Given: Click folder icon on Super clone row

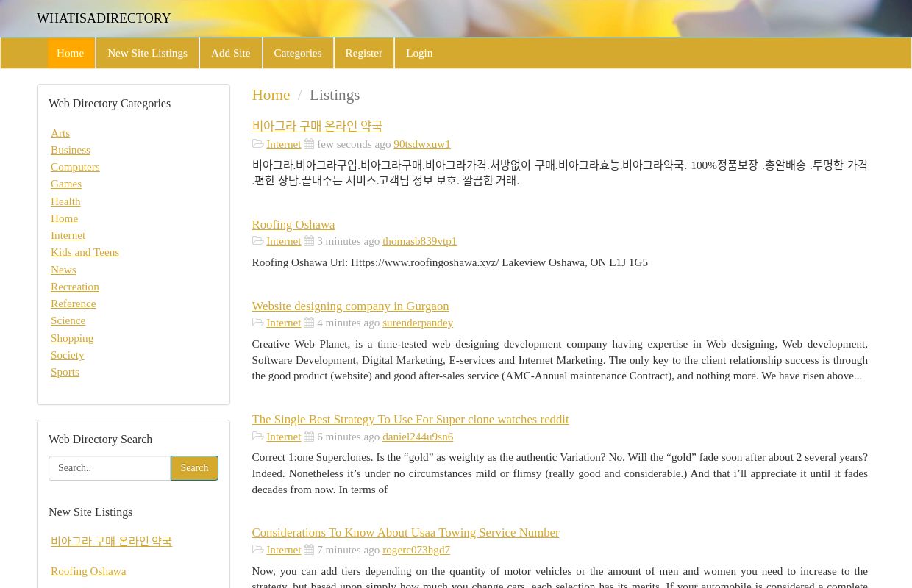Looking at the screenshot, I should (x=257, y=437).
